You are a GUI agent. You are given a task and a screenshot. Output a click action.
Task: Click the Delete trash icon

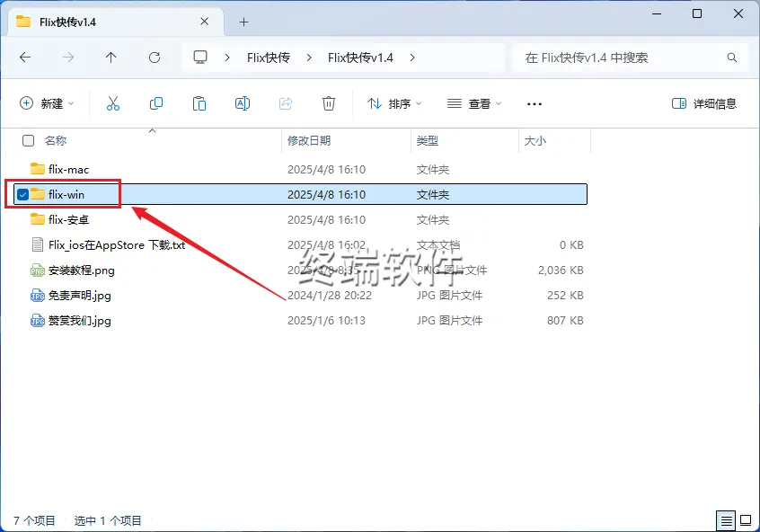pyautogui.click(x=329, y=103)
